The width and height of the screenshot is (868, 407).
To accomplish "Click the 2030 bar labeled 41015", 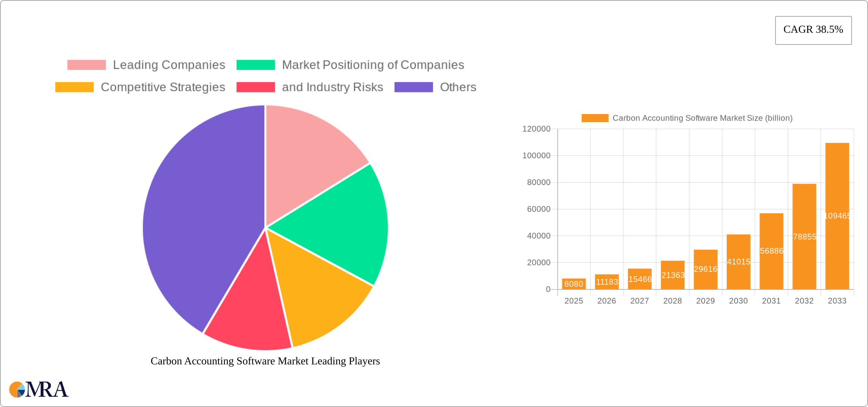I will point(739,262).
